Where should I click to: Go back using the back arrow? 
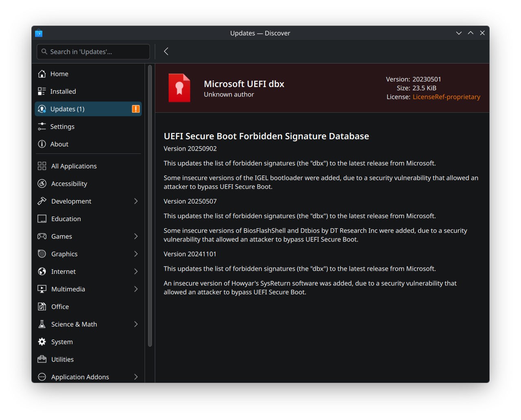click(166, 51)
